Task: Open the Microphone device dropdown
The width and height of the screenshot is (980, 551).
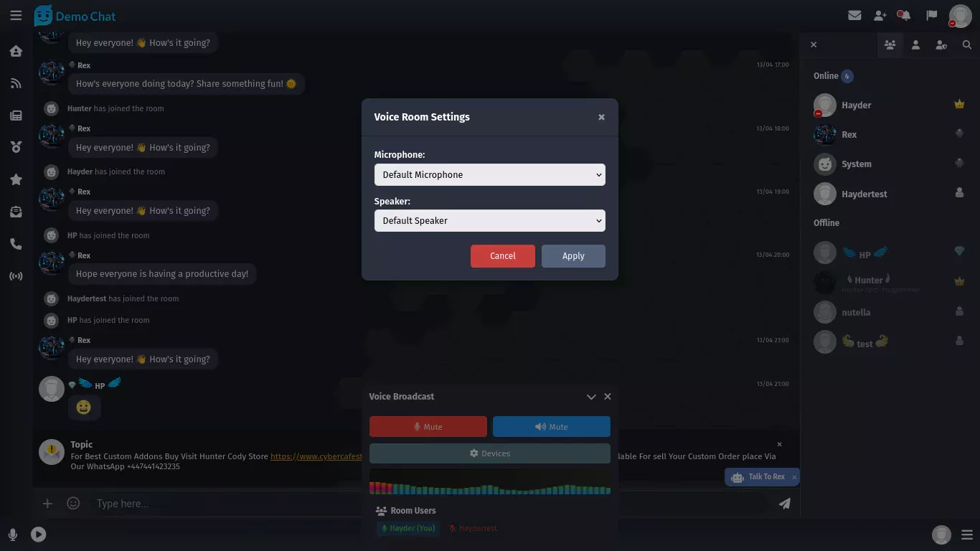Action: [x=489, y=175]
